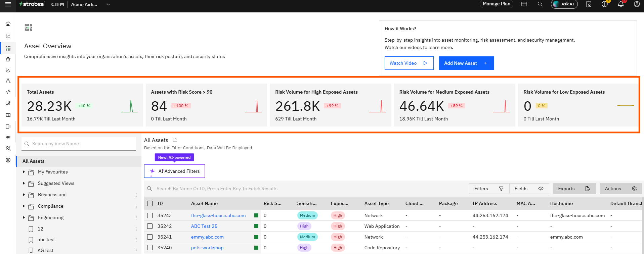Click the home icon in sidebar
This screenshot has width=644, height=254.
(x=8, y=24)
